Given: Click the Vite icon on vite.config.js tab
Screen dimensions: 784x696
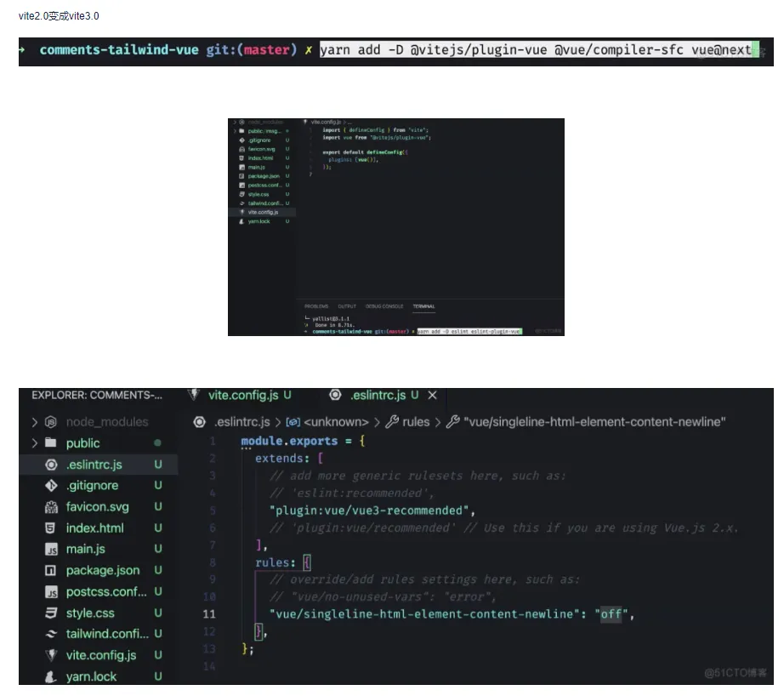Looking at the screenshot, I should pyautogui.click(x=194, y=395).
